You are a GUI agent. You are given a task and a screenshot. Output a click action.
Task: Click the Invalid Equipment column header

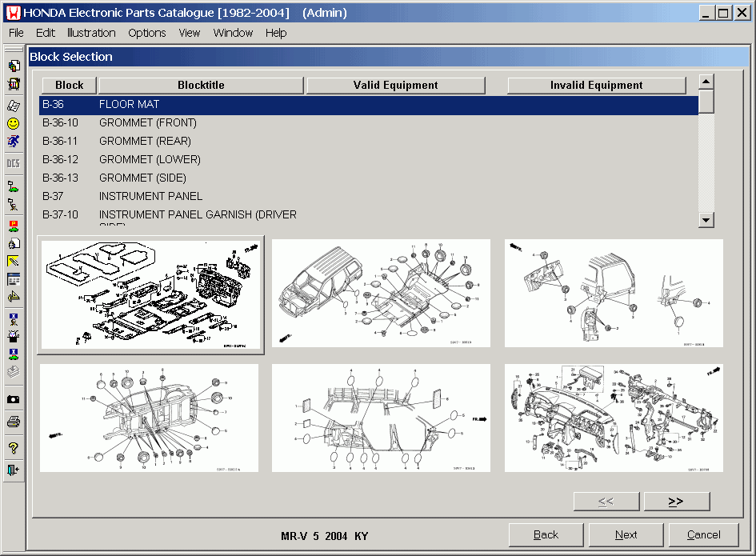(x=597, y=86)
